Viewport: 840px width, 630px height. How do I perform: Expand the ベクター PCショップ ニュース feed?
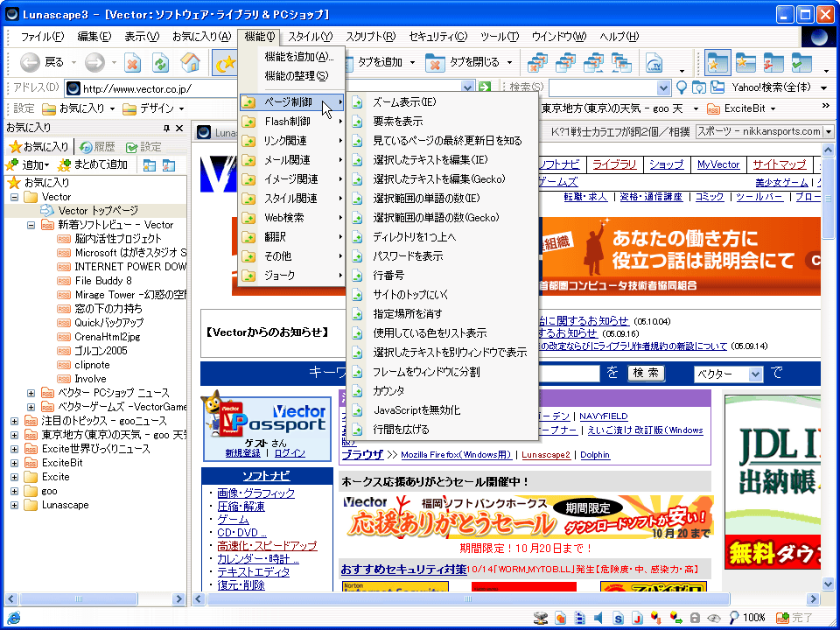click(31, 393)
